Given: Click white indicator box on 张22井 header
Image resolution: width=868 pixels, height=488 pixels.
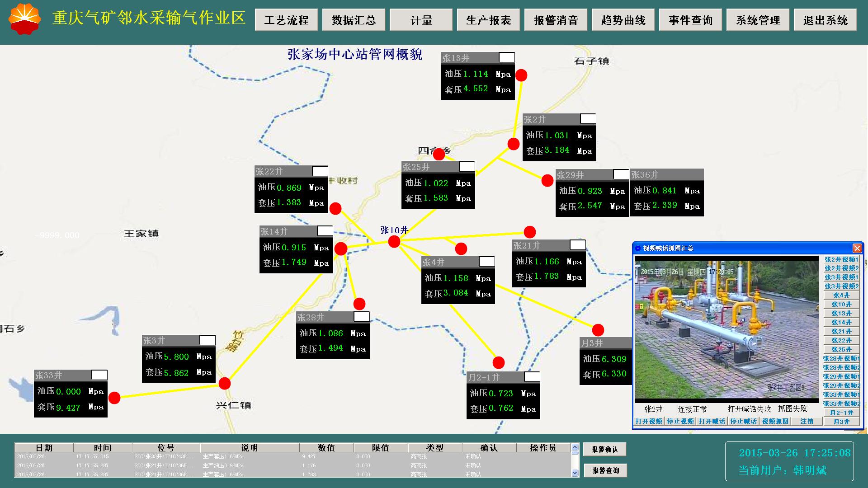Looking at the screenshot, I should (x=320, y=171).
